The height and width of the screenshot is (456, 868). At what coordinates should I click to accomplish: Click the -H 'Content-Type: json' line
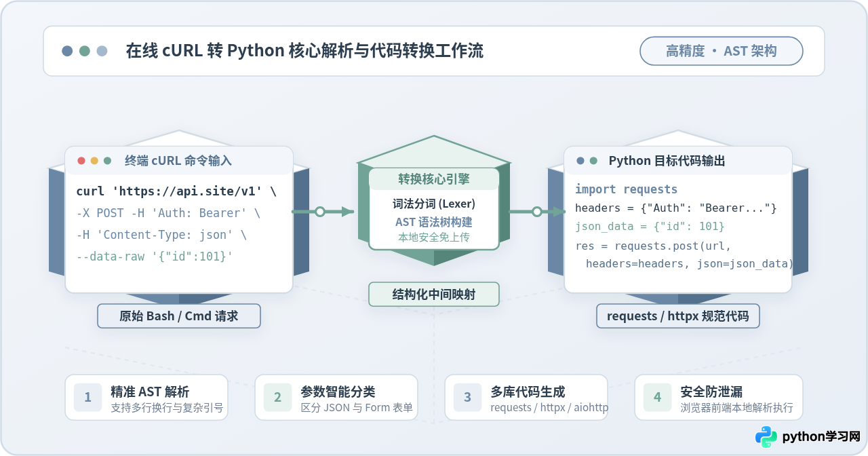[161, 235]
